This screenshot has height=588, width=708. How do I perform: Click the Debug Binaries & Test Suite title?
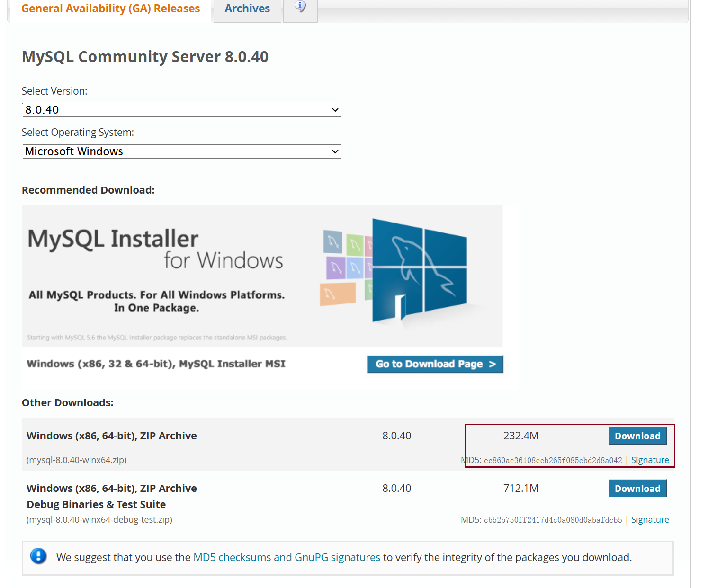click(x=96, y=505)
